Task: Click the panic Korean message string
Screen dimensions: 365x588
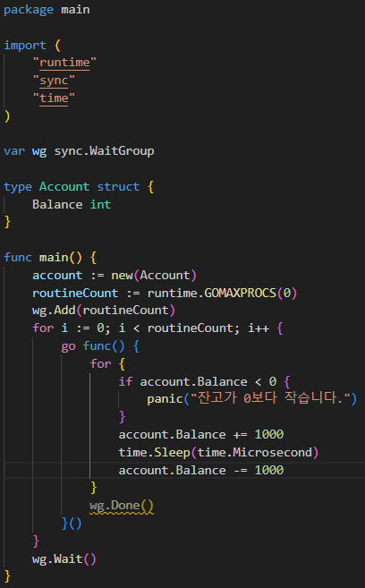Action: click(270, 398)
